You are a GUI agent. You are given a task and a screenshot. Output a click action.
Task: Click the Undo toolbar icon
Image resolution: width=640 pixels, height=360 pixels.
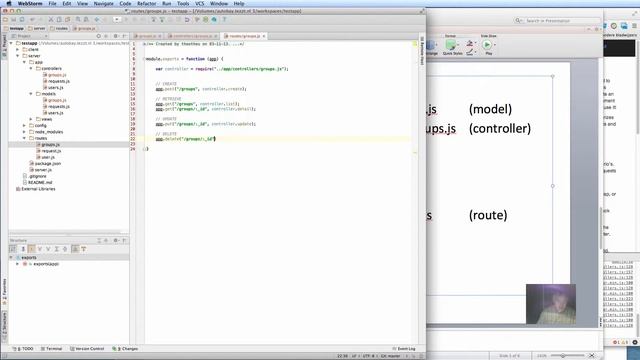33,20
